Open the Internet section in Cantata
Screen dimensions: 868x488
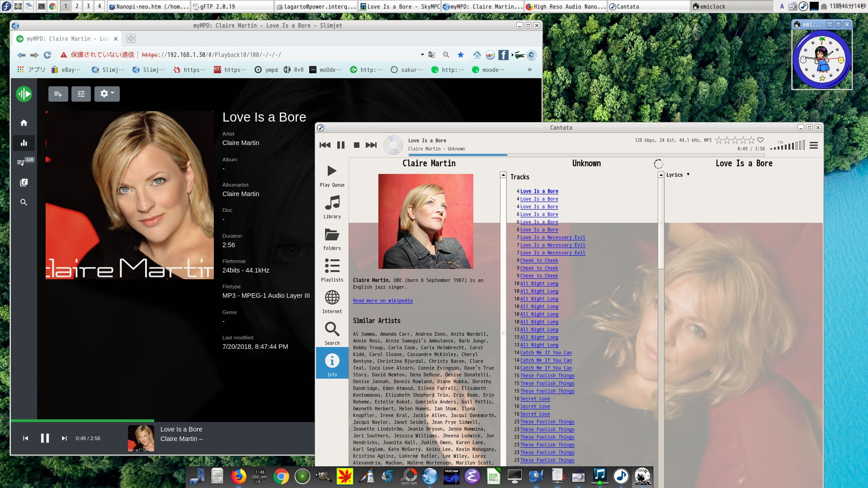[x=332, y=302]
